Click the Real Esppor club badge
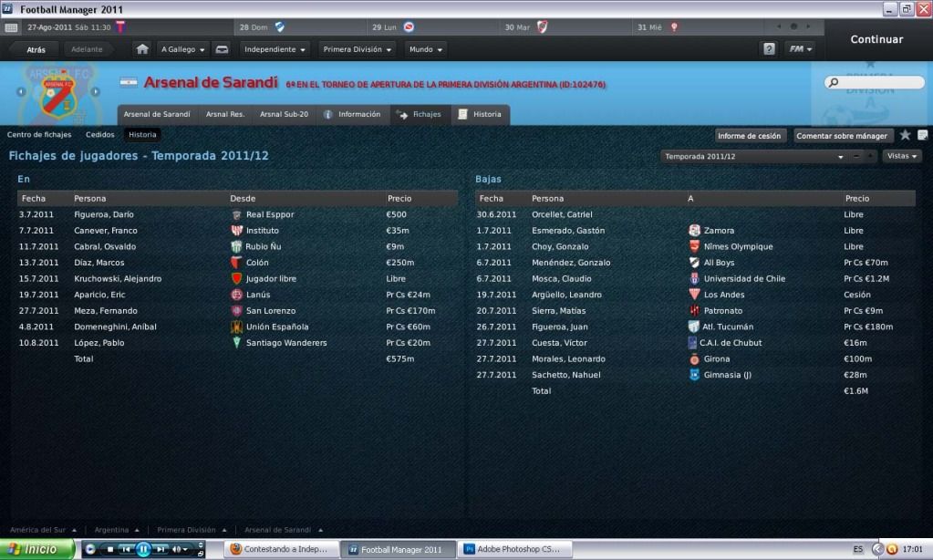Viewport: 933px width, 560px height. pyautogui.click(x=236, y=215)
